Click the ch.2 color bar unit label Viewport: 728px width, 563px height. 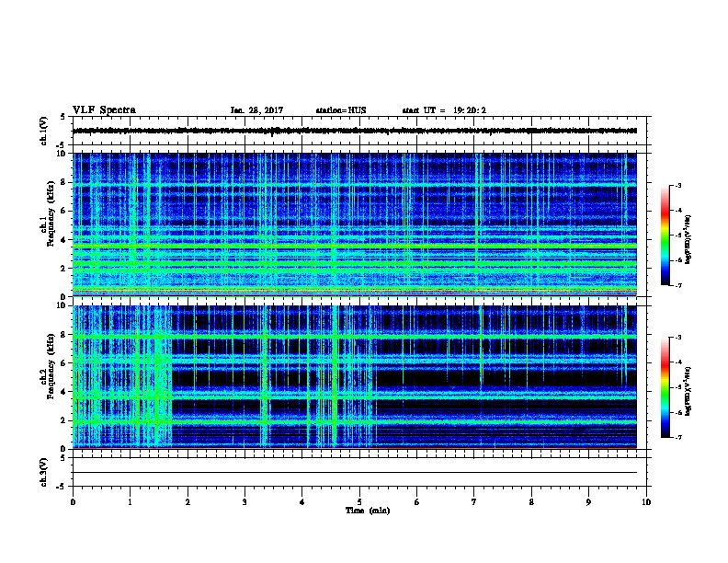[x=688, y=392]
